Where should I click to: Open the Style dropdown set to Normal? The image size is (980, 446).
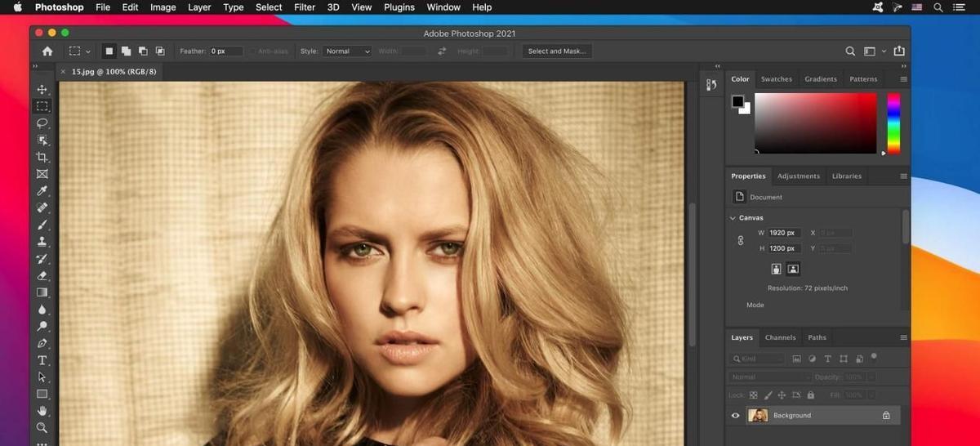click(x=346, y=51)
